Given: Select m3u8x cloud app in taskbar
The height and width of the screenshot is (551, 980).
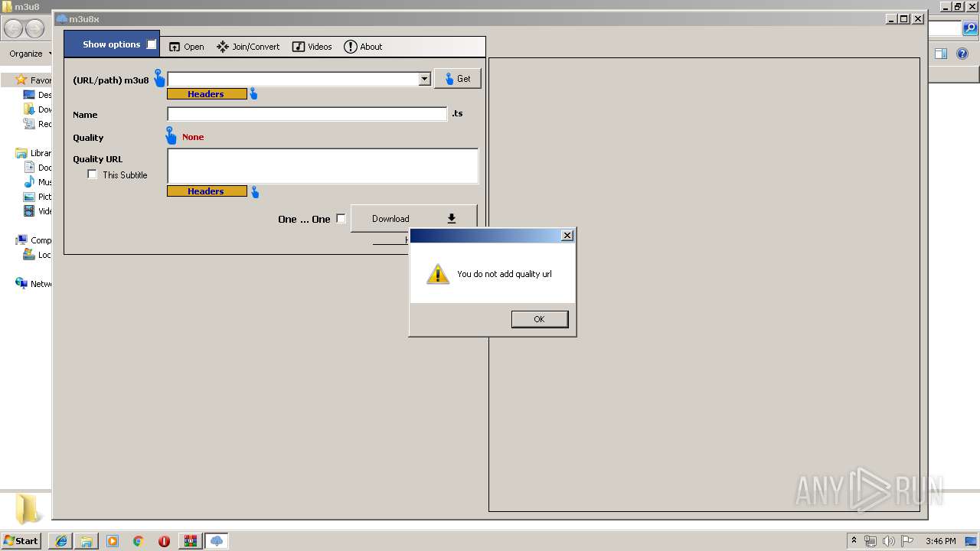Looking at the screenshot, I should pyautogui.click(x=217, y=541).
